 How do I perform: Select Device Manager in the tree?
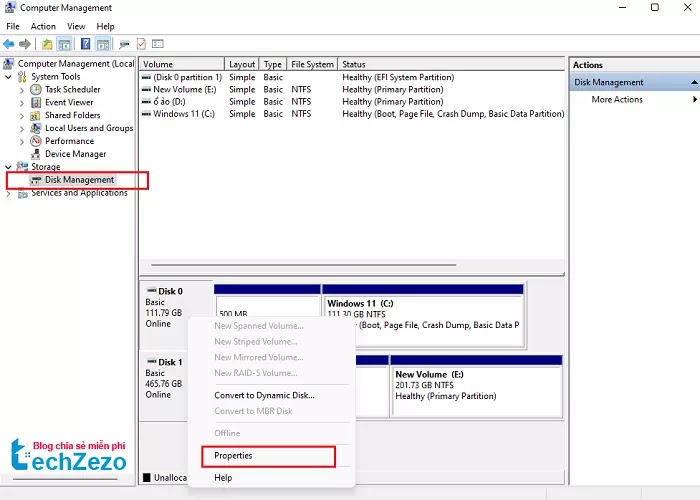(x=75, y=154)
